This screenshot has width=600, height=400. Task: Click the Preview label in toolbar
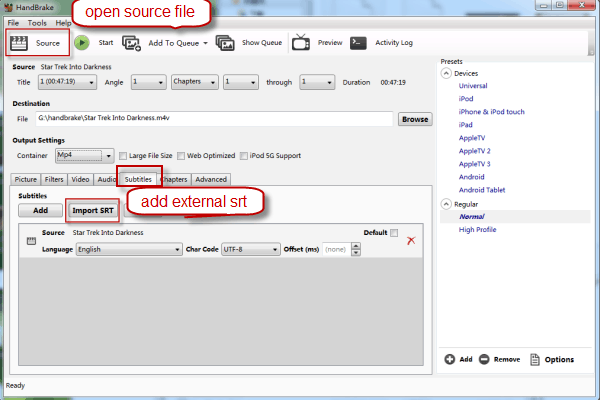330,42
